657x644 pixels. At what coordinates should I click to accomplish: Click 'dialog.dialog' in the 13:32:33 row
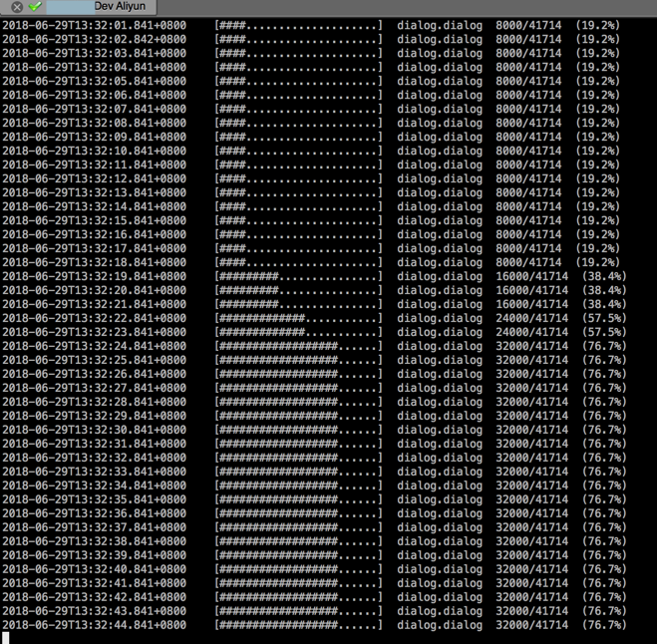(x=440, y=472)
